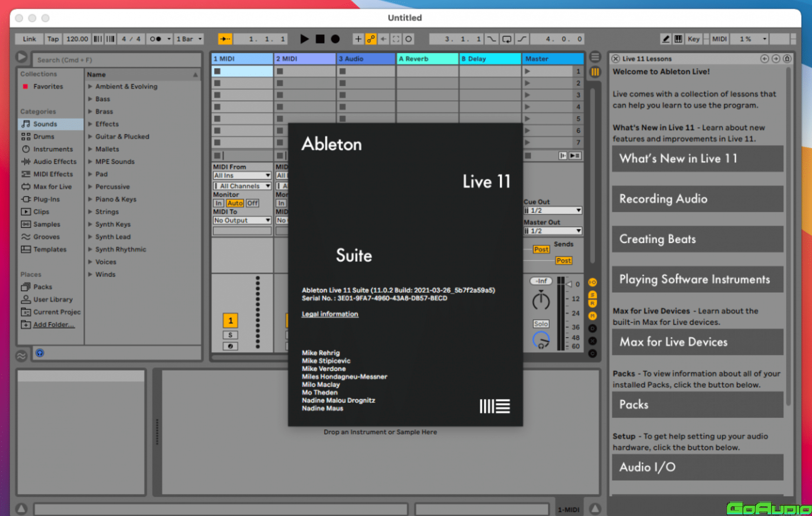Select the B Delay return header

click(490, 59)
